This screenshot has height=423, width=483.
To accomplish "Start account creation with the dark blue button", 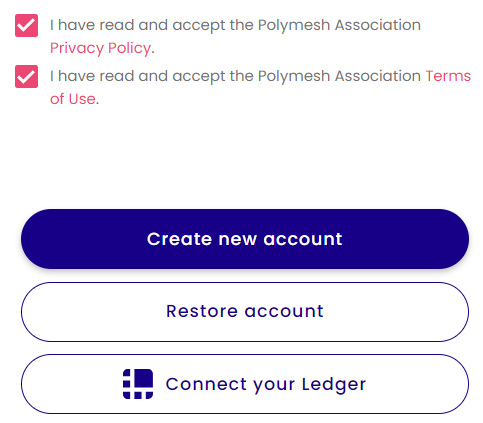I will click(x=245, y=239).
